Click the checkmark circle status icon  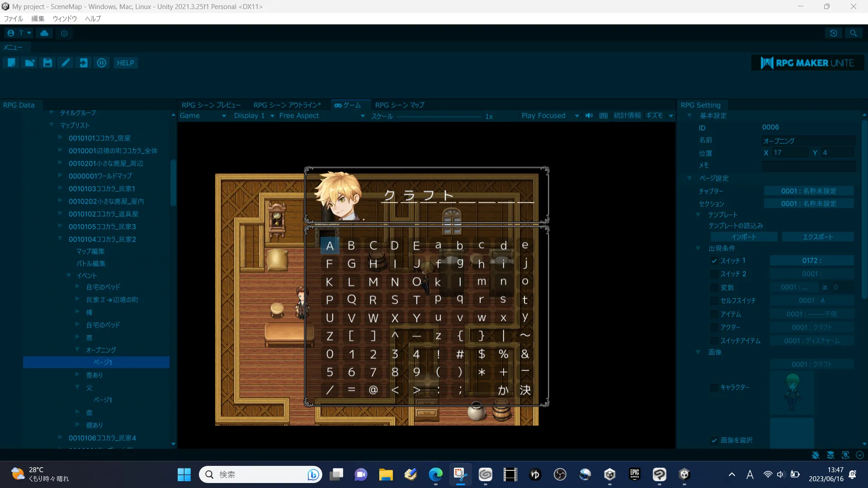point(860,455)
